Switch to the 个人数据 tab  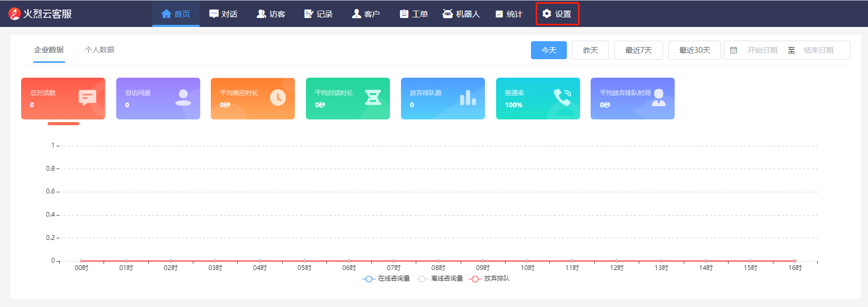point(100,50)
